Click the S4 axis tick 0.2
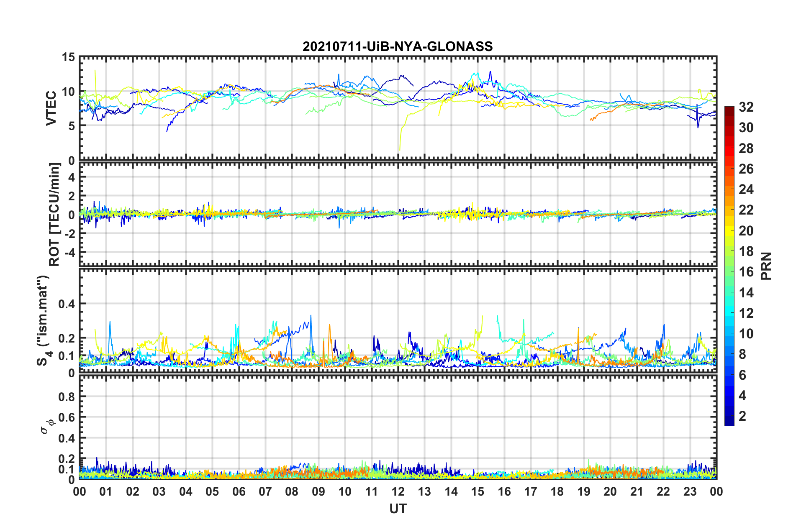Viewport: 796px width, 532px height. pos(67,338)
